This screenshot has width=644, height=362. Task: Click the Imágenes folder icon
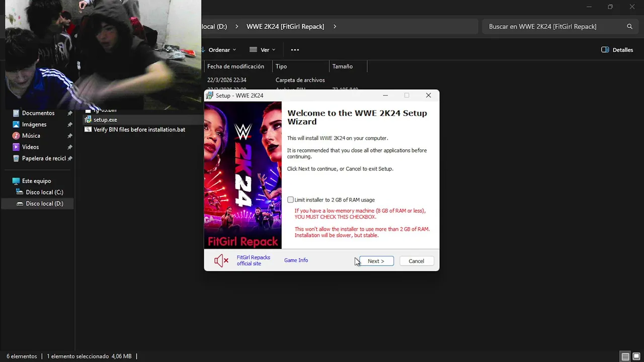[x=16, y=125]
